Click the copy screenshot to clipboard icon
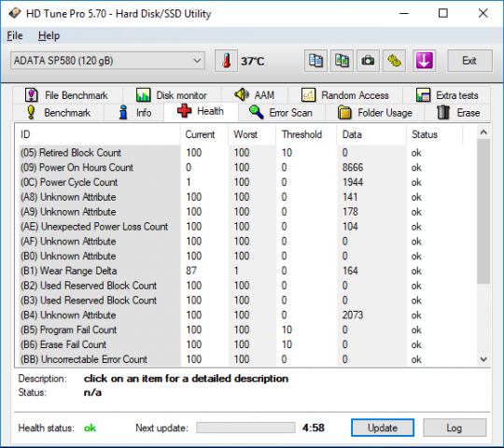 (x=342, y=61)
